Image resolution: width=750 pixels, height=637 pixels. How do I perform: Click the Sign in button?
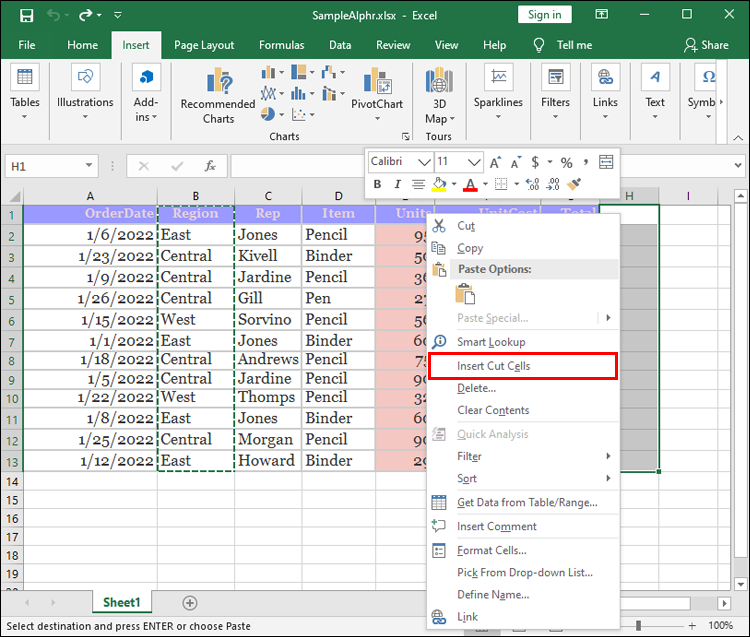pyautogui.click(x=544, y=15)
